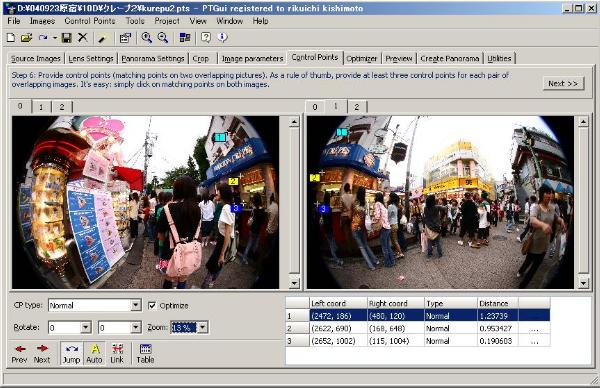The image size is (600, 388).
Task: Go to next image pair with Next arrow
Action: tap(42, 354)
